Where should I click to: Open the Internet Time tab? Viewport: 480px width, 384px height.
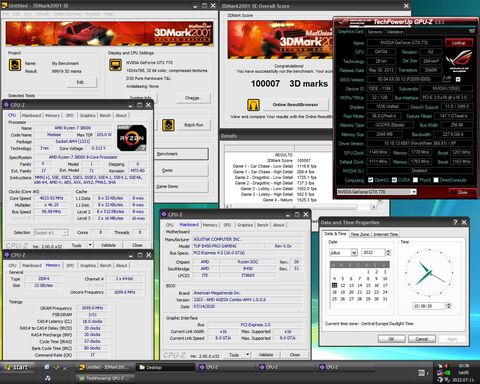[386, 234]
